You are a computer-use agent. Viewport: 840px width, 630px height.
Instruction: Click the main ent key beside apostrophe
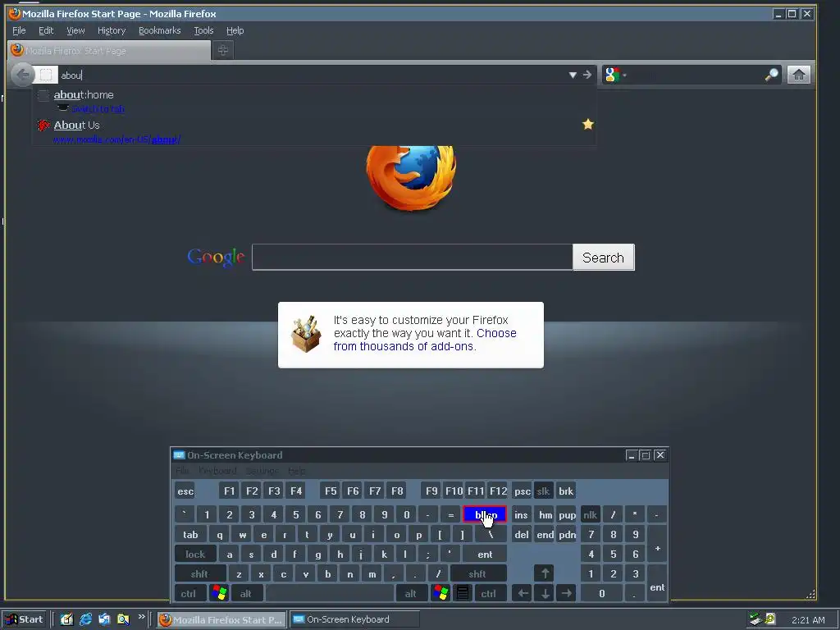coord(485,554)
